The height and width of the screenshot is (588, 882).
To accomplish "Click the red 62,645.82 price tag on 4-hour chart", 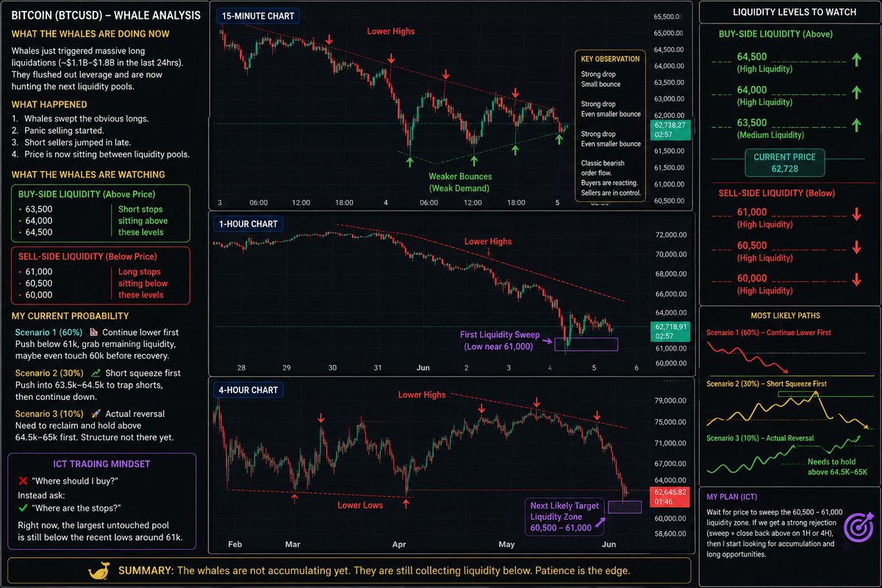I will pyautogui.click(x=670, y=496).
